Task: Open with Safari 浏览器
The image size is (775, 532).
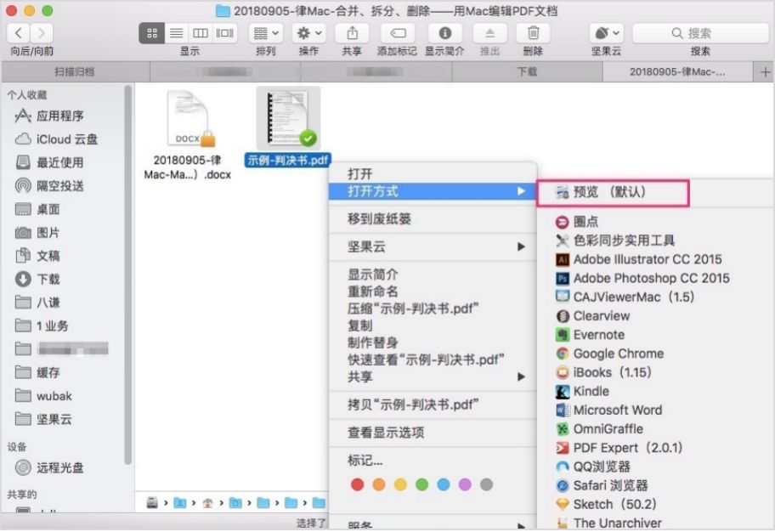Action: pyautogui.click(x=655, y=485)
